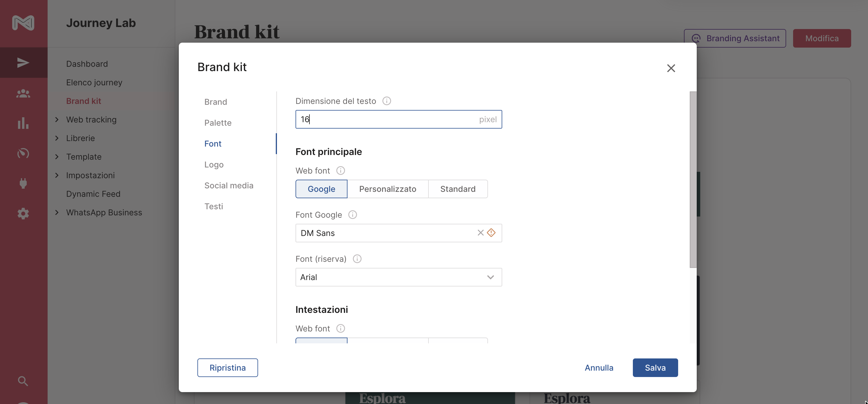Click into the Dimensione del testo pixel field
The width and height of the screenshot is (868, 404).
click(388, 119)
